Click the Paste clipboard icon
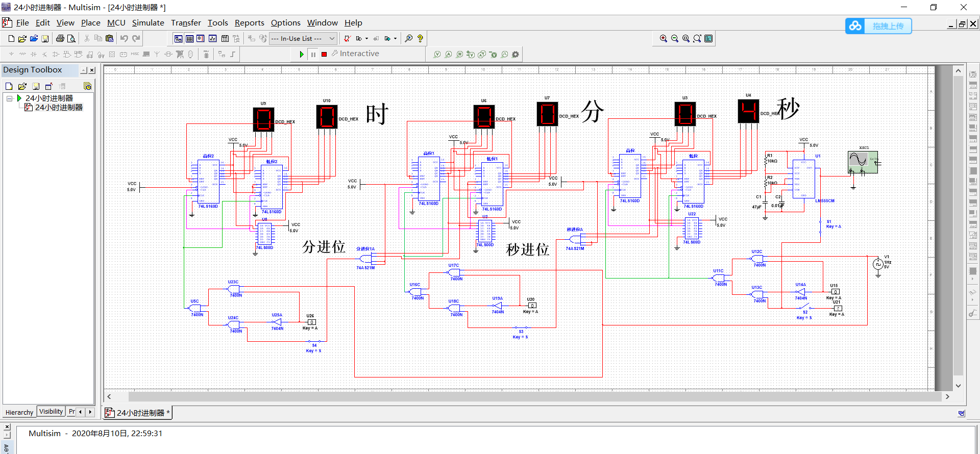980x454 pixels. [109, 38]
